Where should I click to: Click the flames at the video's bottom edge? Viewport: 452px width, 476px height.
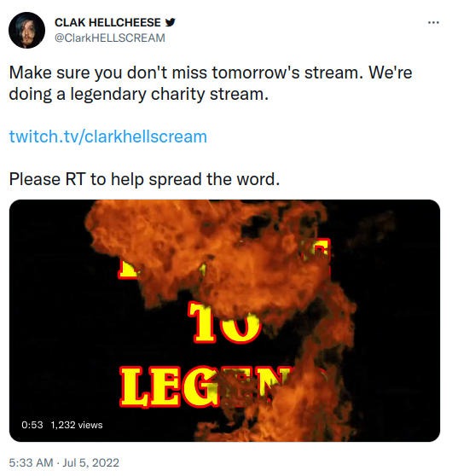point(273,432)
